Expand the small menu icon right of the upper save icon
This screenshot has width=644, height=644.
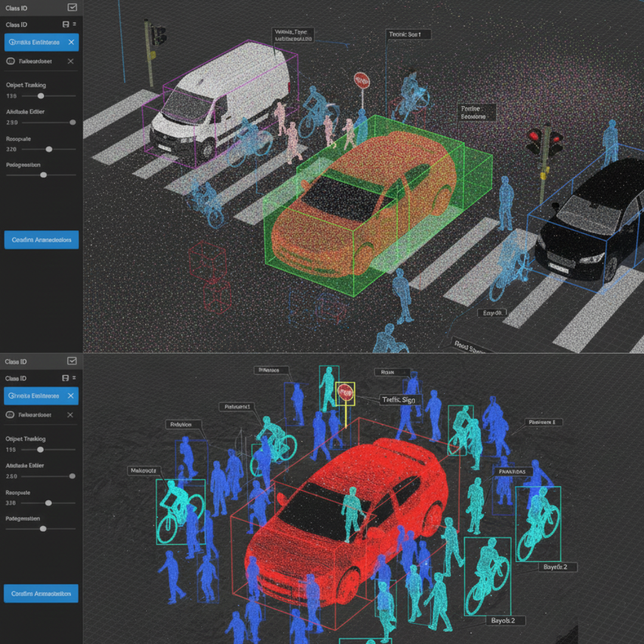pos(75,24)
